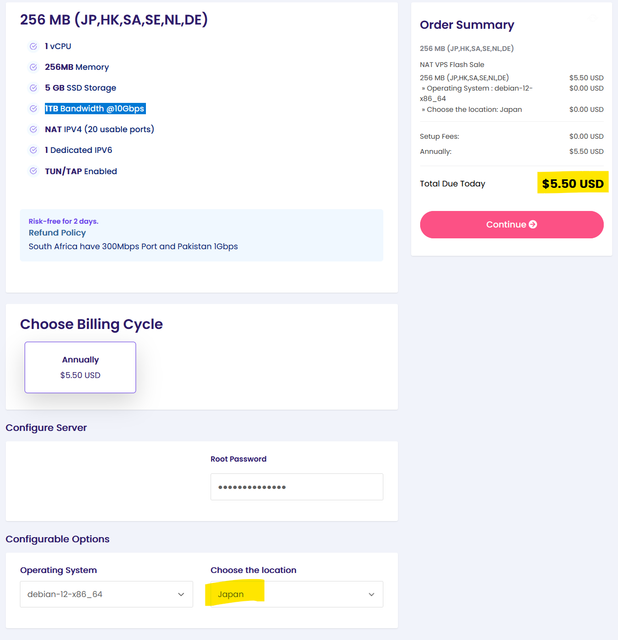Click the South Africa 300Mbps Port note
Screen dimensions: 618x640
(x=133, y=247)
